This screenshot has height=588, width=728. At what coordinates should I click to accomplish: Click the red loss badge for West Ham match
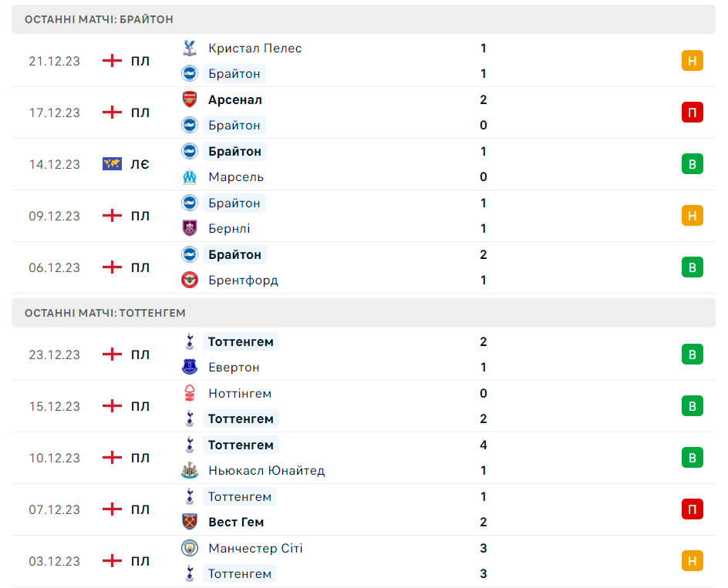tap(692, 509)
